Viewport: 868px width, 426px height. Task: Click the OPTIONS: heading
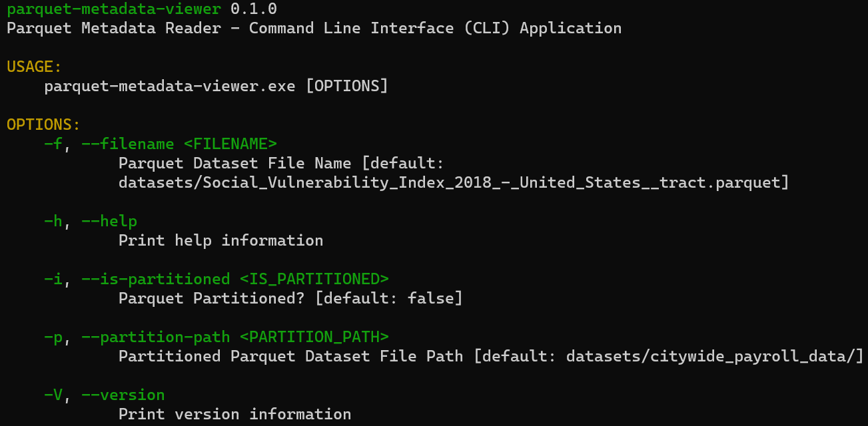pos(43,125)
